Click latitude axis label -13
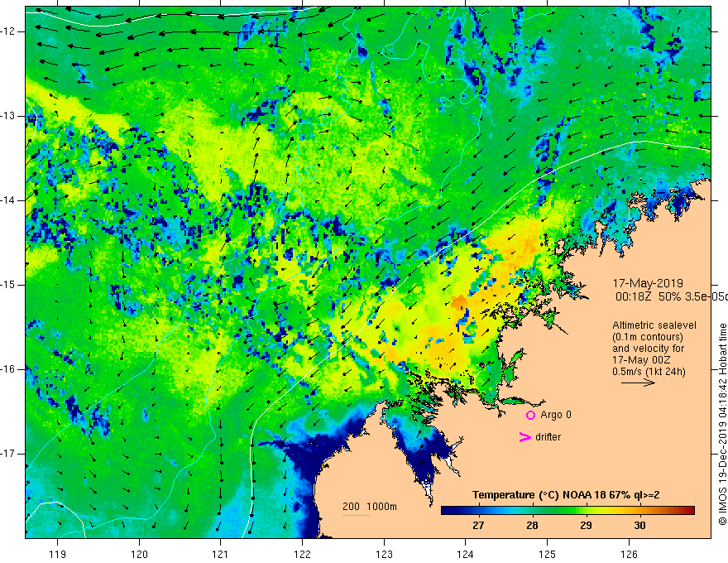Screen dimensions: 728x563 point(8,116)
